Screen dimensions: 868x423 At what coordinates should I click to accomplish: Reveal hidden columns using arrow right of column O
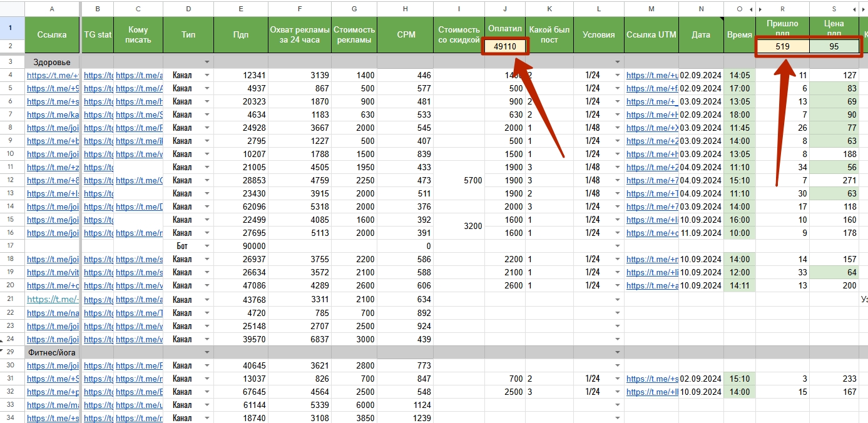pyautogui.click(x=751, y=9)
